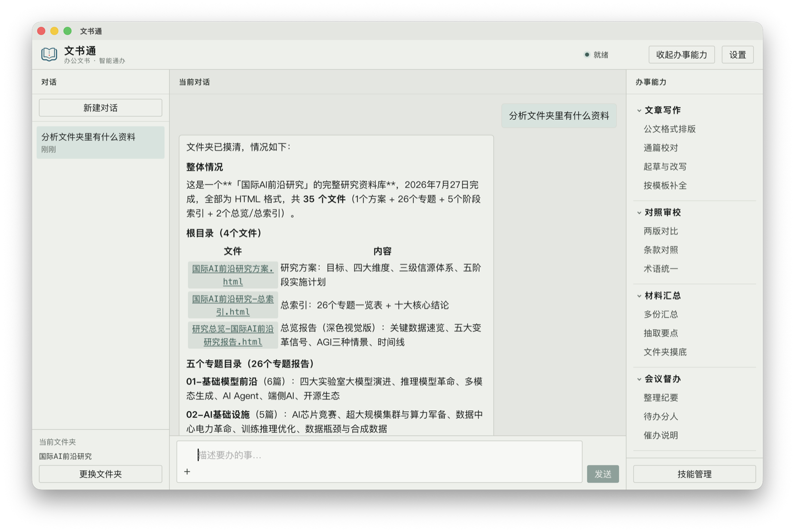Screen dimensions: 795x532
Task: Click the 文章写作 section heading
Action: tap(662, 110)
